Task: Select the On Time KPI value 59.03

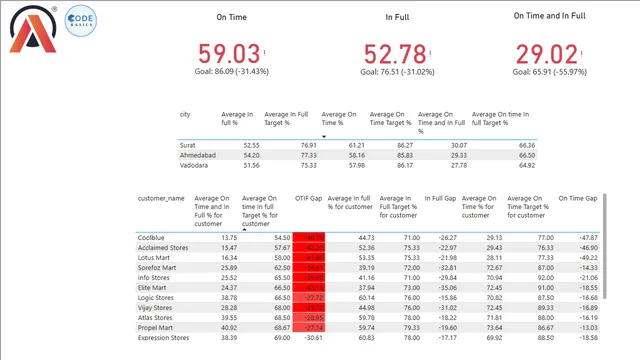Action: (229, 54)
